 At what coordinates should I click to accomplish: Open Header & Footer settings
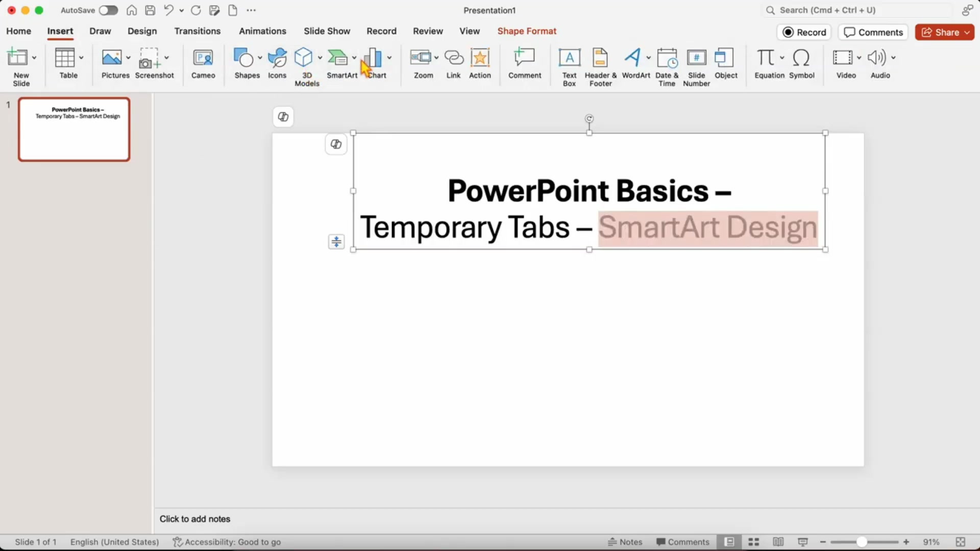[600, 66]
